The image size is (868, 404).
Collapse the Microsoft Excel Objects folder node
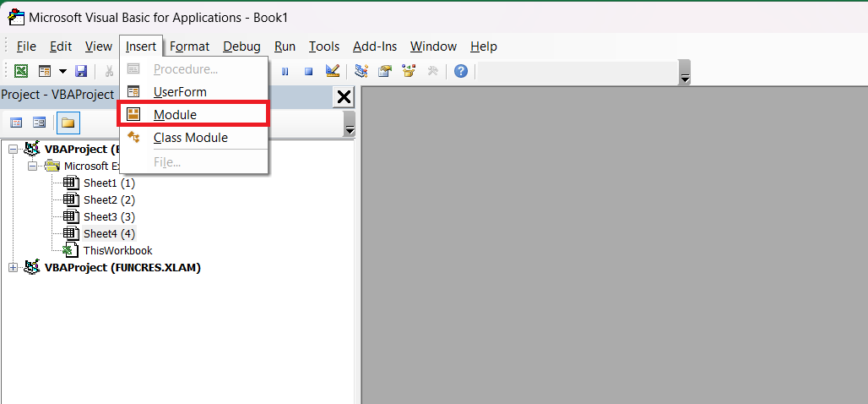(x=33, y=166)
